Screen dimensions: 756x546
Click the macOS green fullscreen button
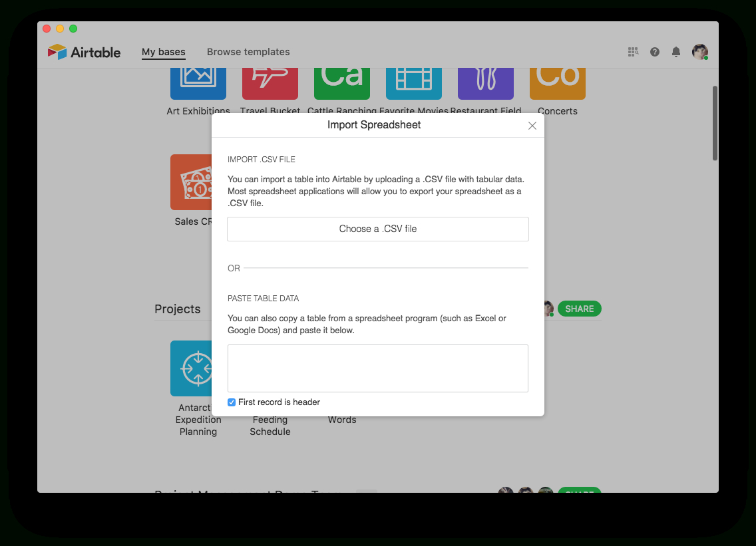[x=73, y=29]
